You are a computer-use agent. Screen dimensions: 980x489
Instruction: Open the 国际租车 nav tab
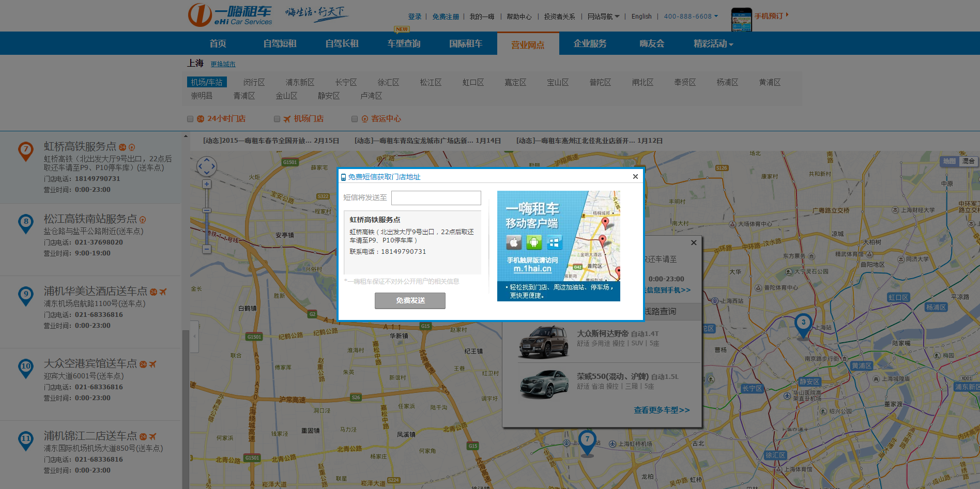click(466, 43)
